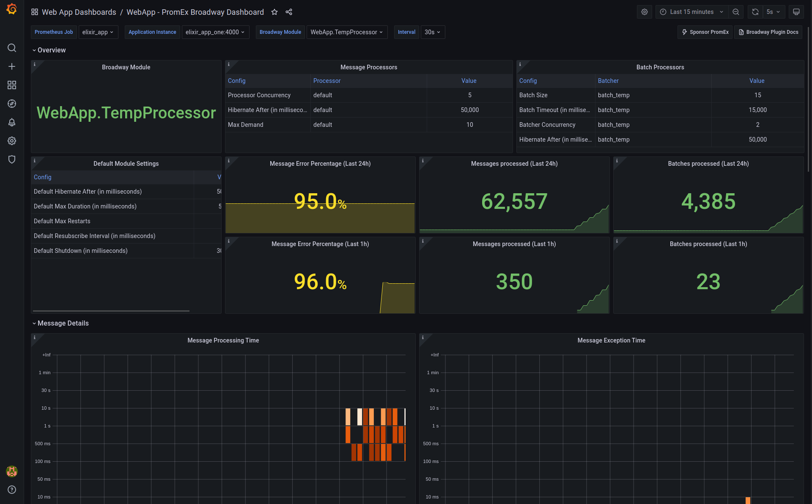Click the Create (plus) icon in sidebar
This screenshot has height=504, width=812.
point(12,66)
